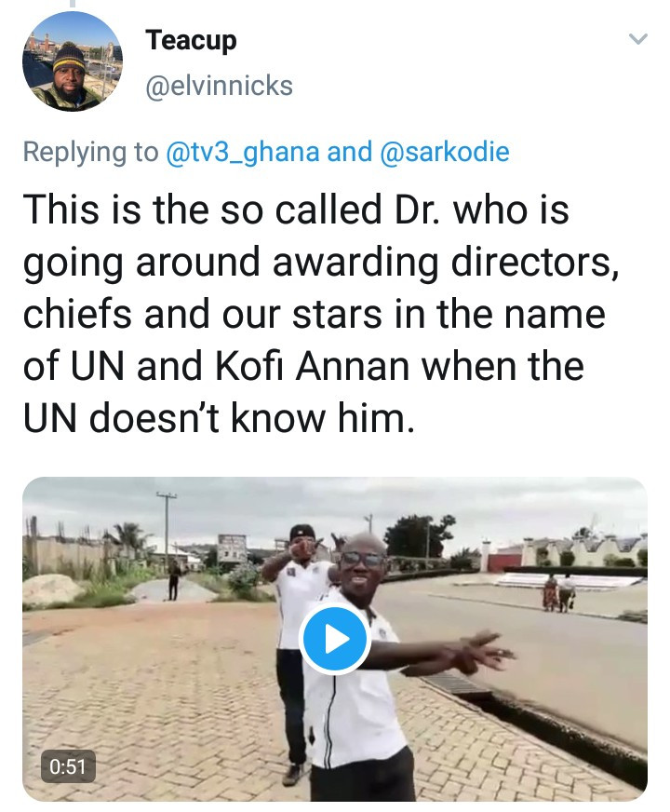Open the tweet options chevron menu
670x812 pixels.
click(637, 39)
